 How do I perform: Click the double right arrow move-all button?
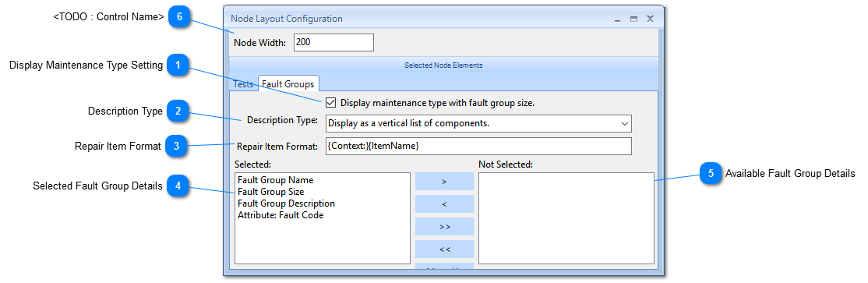pos(444,227)
